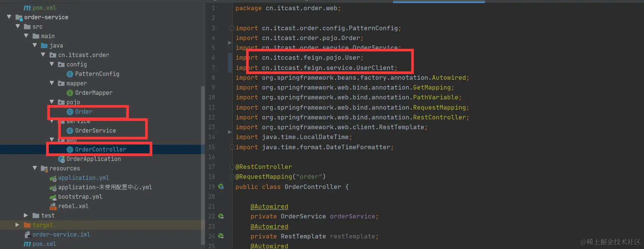Image resolution: width=644 pixels, height=249 pixels.
Task: Click the order-service.iml file icon
Action: pos(27,235)
